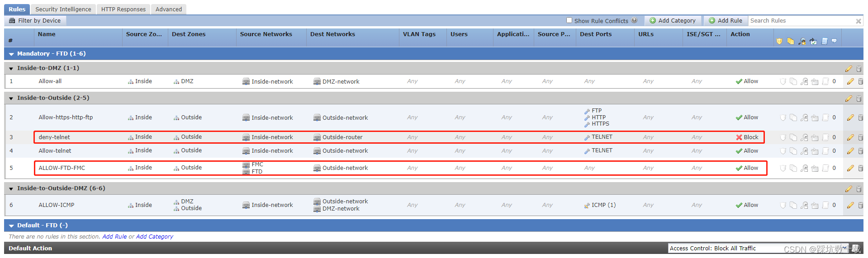
Task: Open the Rules tab
Action: (x=17, y=9)
